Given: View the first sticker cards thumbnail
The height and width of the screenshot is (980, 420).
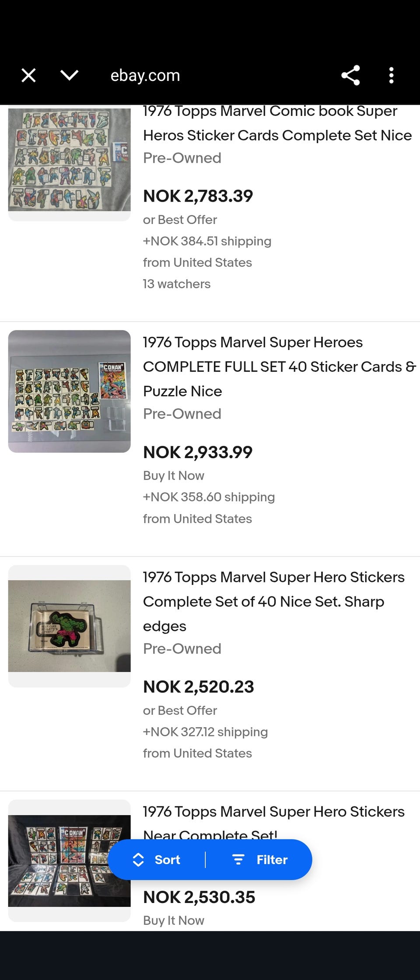Looking at the screenshot, I should 70,160.
